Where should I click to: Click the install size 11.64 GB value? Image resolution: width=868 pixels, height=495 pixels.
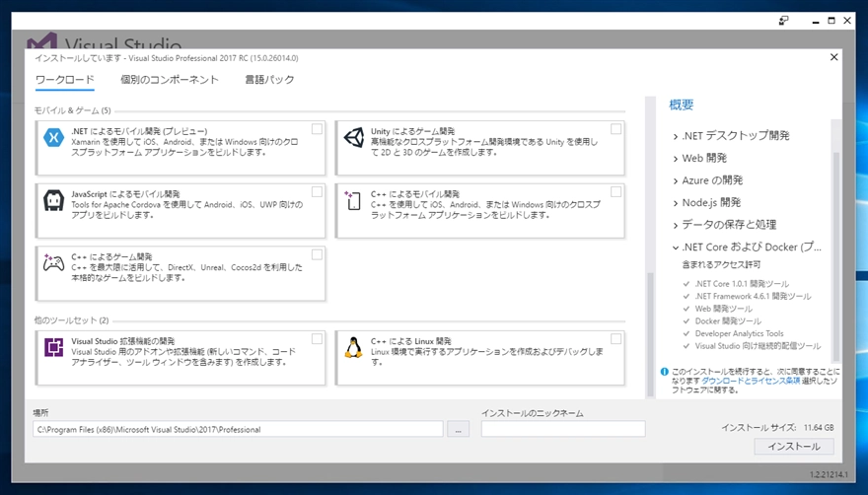pos(819,427)
